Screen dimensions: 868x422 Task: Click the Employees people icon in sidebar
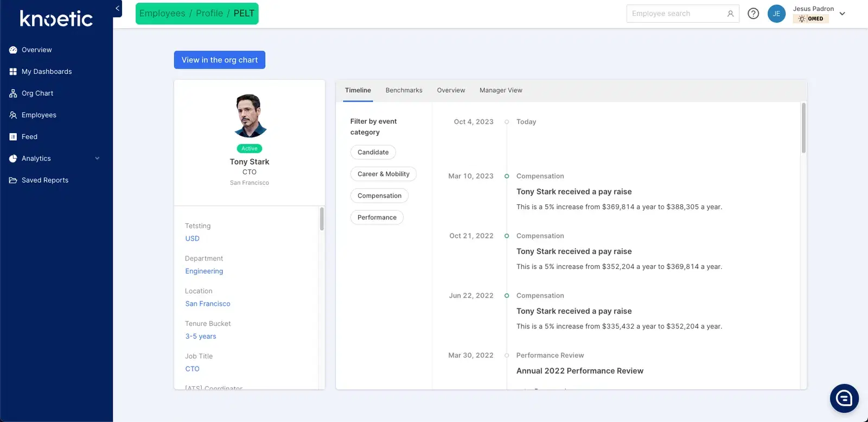(13, 115)
